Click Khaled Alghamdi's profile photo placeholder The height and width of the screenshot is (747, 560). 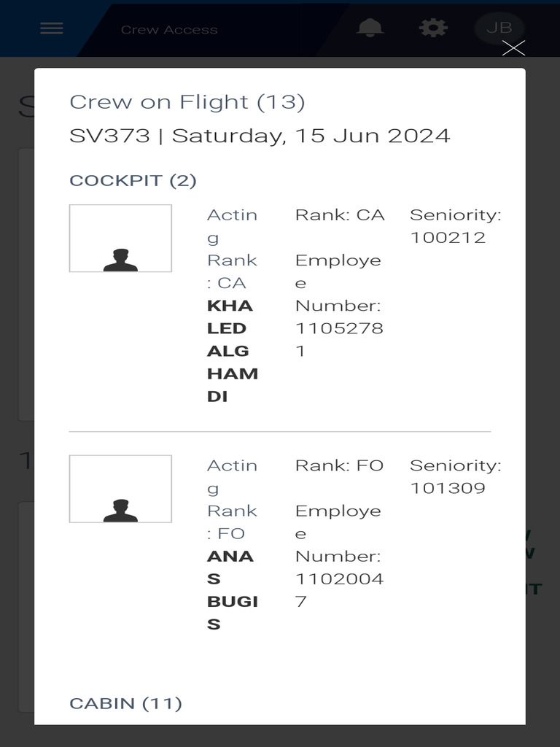pyautogui.click(x=120, y=239)
